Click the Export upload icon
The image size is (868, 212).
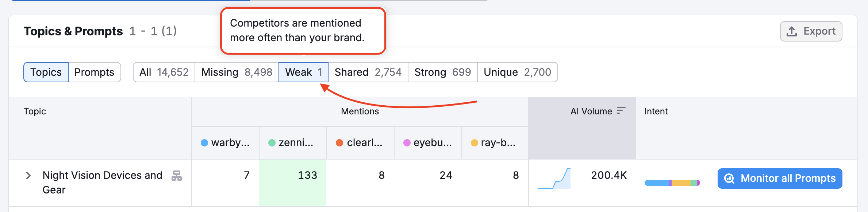click(791, 31)
